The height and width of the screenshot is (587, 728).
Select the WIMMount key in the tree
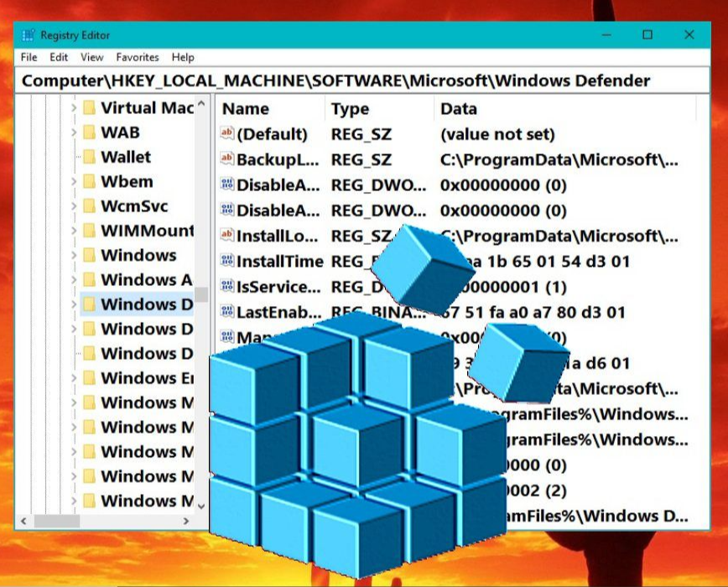click(147, 231)
